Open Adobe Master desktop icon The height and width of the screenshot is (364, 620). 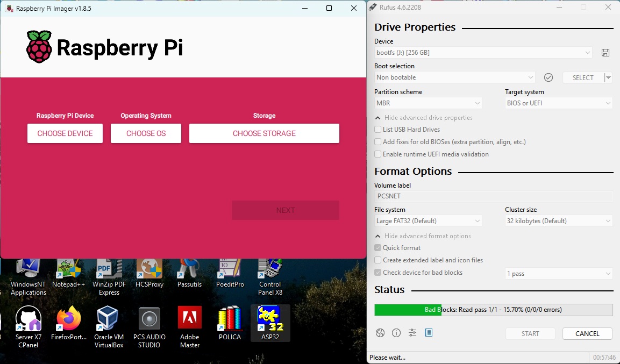[189, 327]
